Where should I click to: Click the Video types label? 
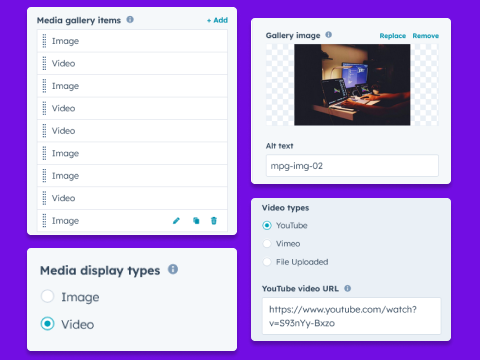(x=285, y=208)
